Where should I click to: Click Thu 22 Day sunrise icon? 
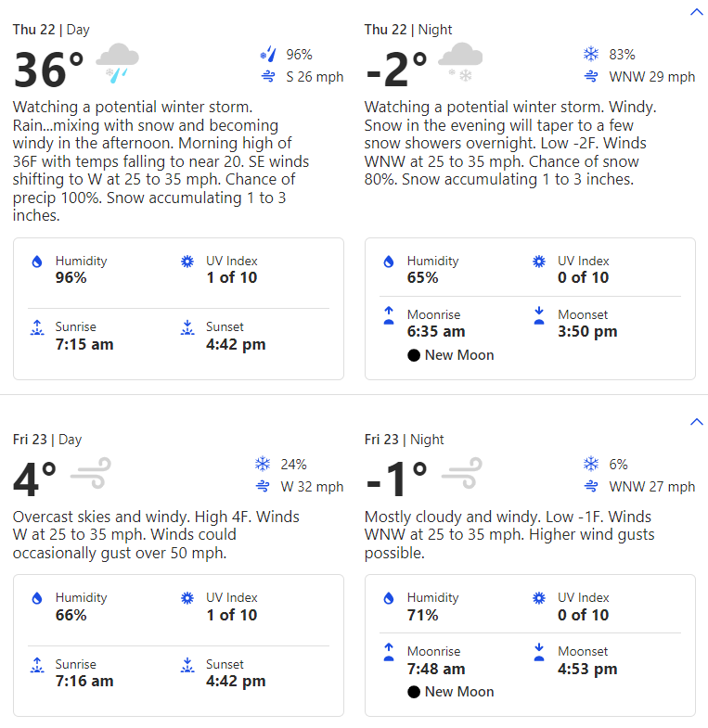pos(37,327)
